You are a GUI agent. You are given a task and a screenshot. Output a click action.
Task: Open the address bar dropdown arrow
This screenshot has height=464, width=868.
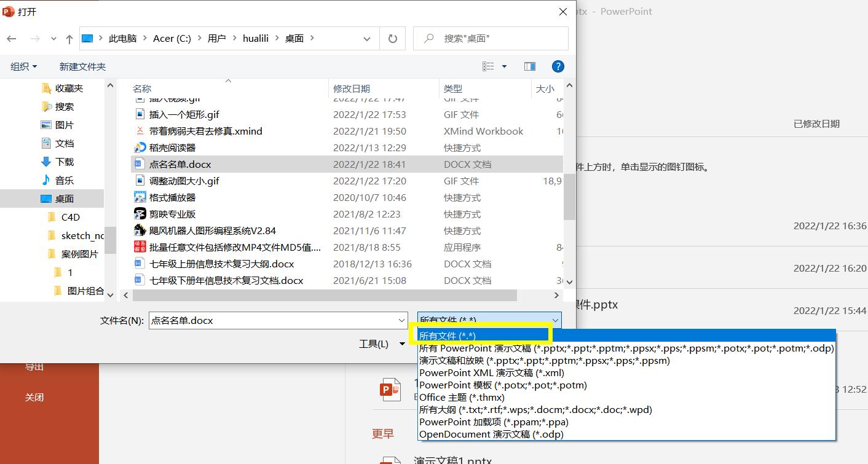[367, 38]
